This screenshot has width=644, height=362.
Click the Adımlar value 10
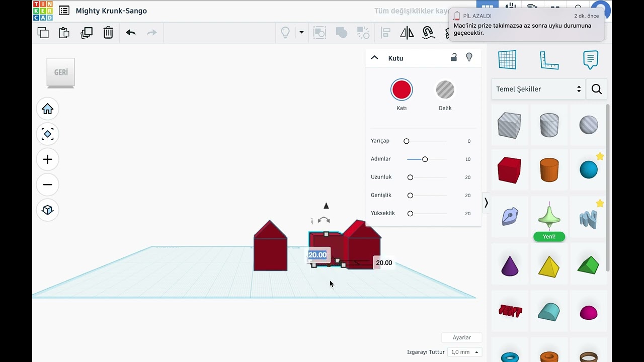[468, 159]
